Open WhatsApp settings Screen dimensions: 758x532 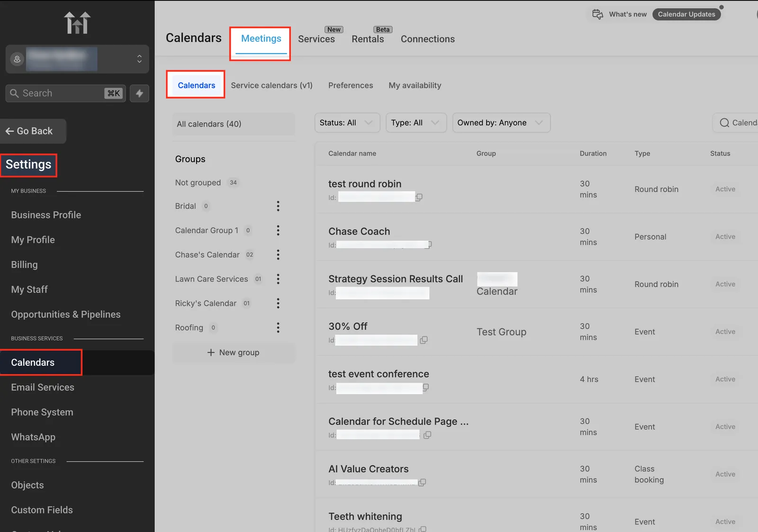pos(33,437)
